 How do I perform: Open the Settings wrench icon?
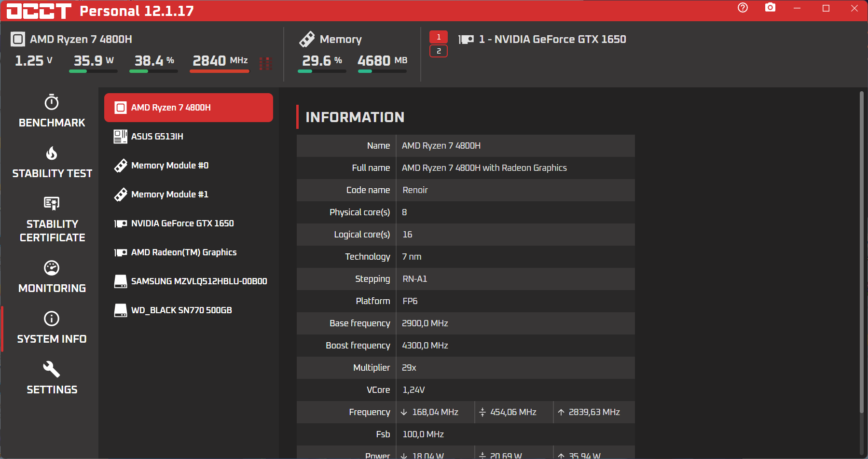click(x=52, y=369)
